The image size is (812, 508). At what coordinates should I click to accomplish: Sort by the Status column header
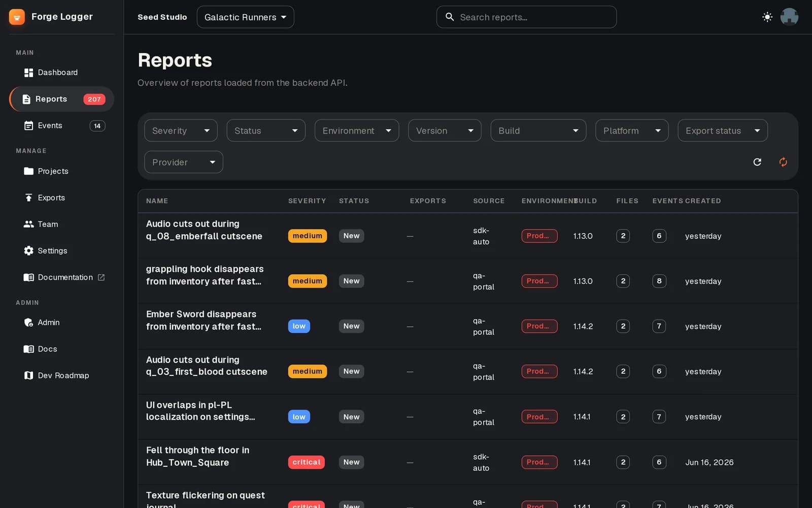[354, 201]
